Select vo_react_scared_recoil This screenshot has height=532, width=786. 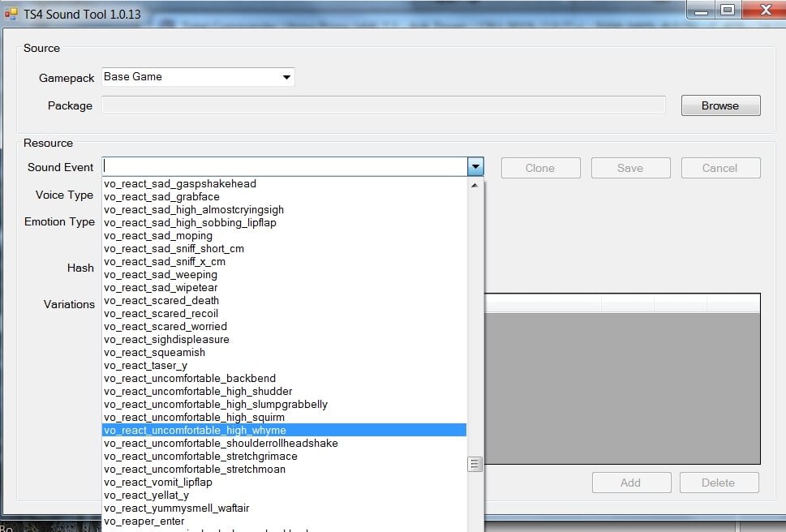(284, 314)
